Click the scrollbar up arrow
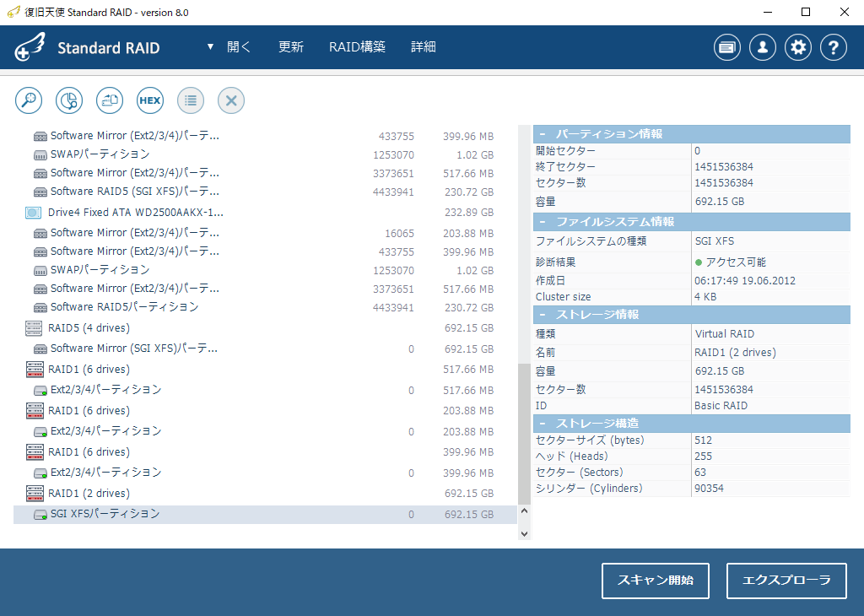 525,511
